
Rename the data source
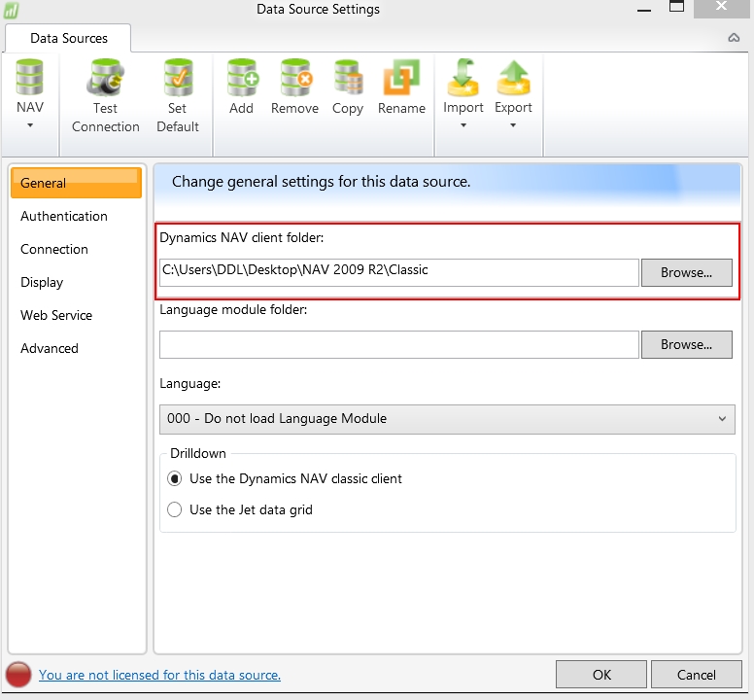coord(401,87)
